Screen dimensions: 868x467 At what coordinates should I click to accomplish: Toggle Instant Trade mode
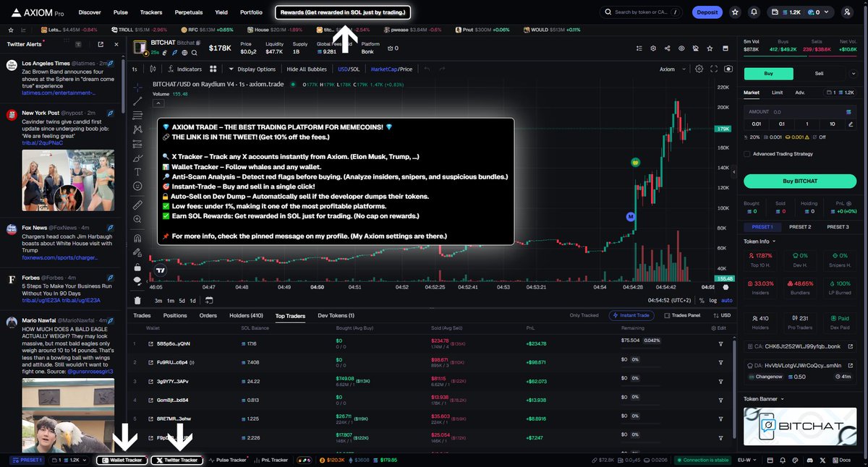(x=632, y=315)
